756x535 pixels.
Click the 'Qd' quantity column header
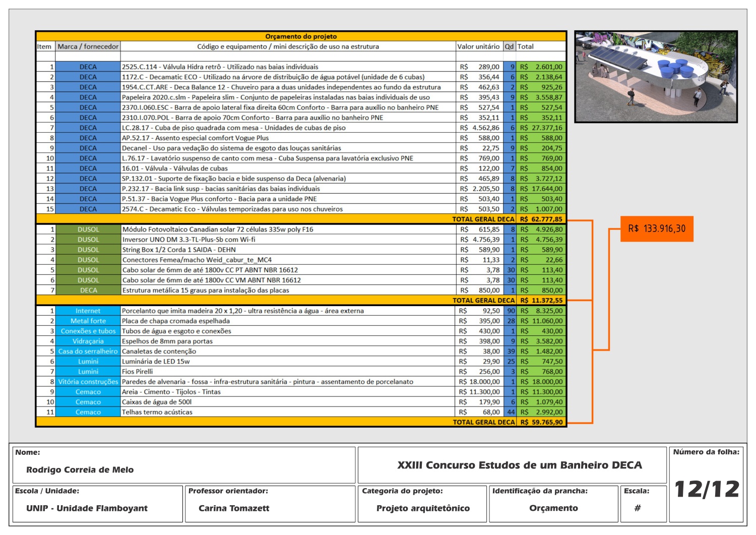[510, 46]
